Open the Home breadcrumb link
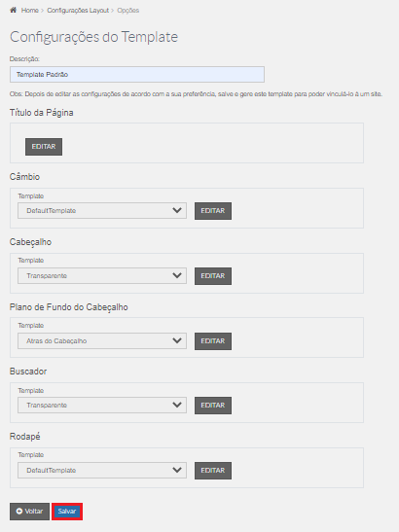 [29, 10]
